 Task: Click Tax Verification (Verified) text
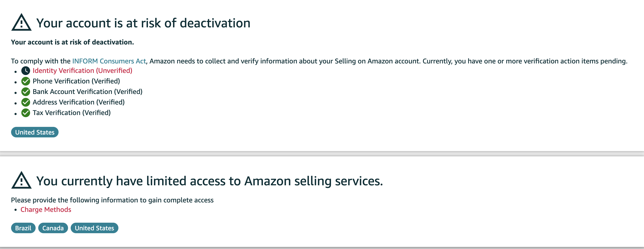[x=72, y=113]
